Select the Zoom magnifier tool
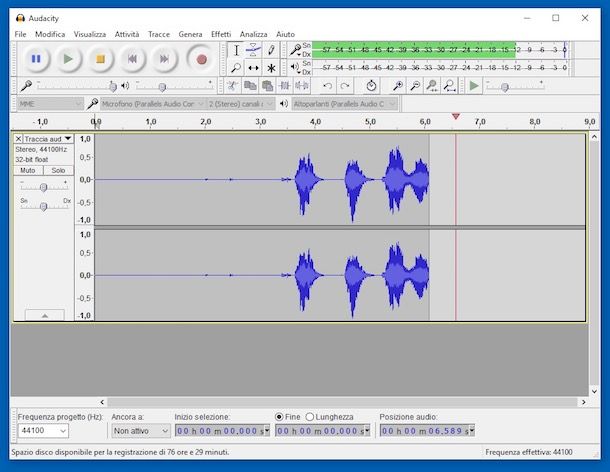Image resolution: width=610 pixels, height=472 pixels. (x=236, y=68)
